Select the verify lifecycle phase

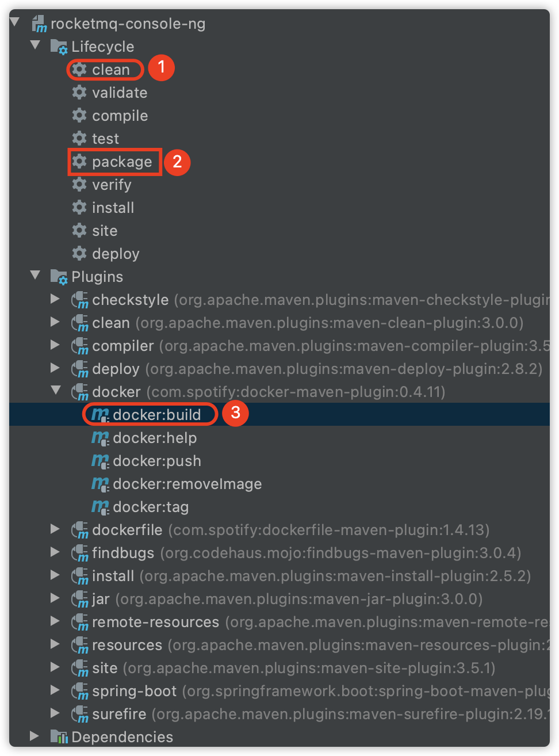112,185
